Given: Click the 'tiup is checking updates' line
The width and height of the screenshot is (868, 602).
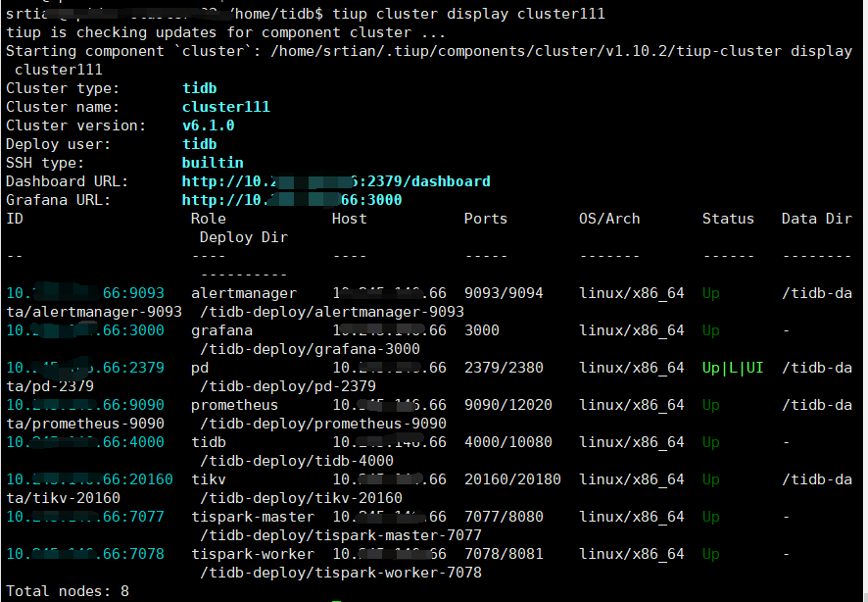Looking at the screenshot, I should (x=226, y=32).
